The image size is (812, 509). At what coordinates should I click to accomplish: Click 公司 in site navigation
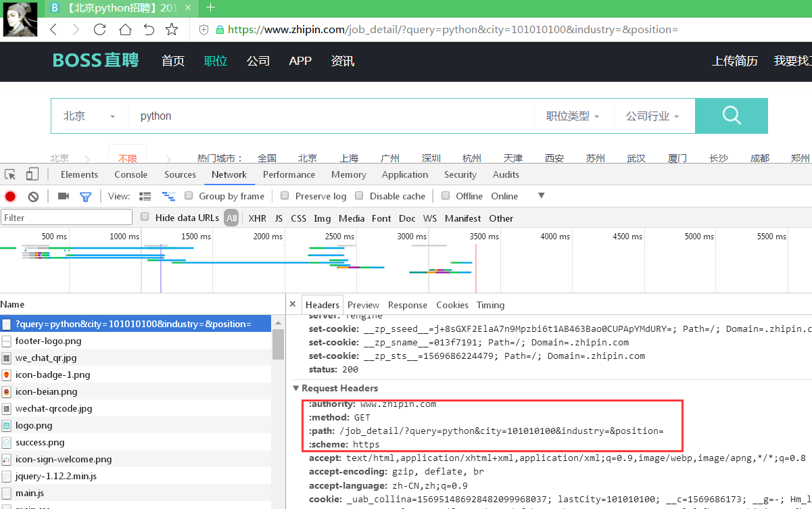coord(258,61)
